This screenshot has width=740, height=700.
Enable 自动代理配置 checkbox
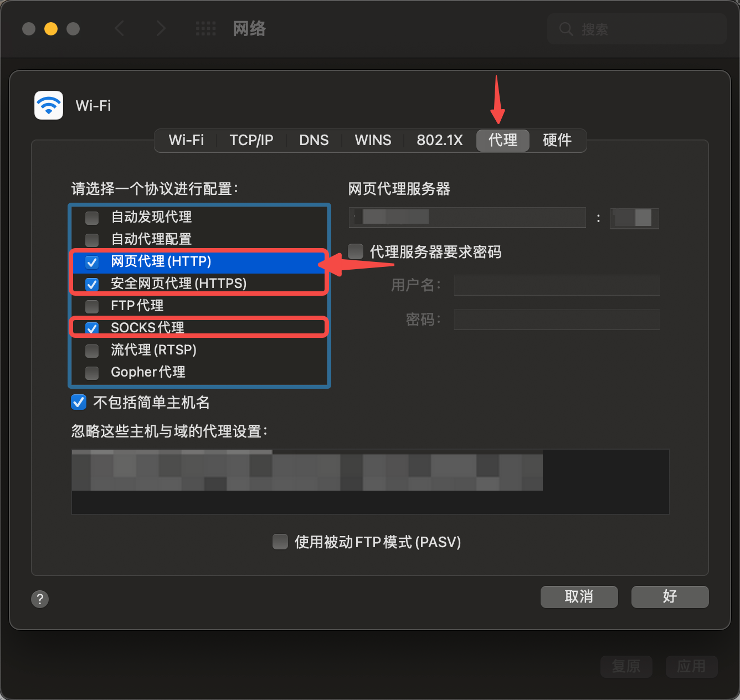[92, 240]
